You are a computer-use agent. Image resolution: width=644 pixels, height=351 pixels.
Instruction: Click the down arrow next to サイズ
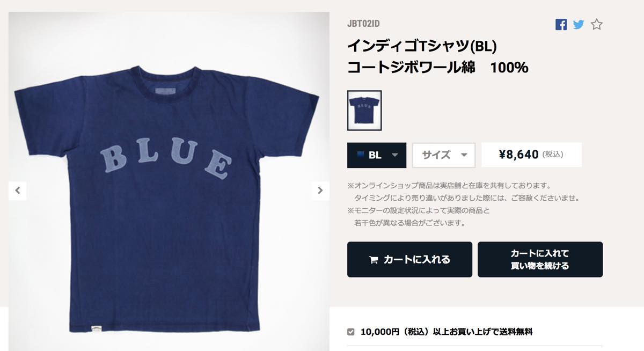tap(464, 155)
